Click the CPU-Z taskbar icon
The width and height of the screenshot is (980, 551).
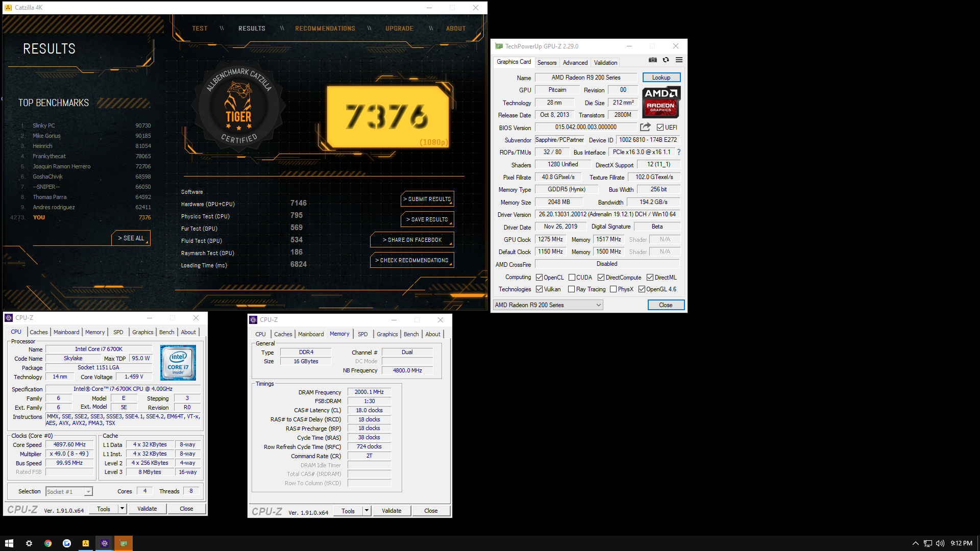pyautogui.click(x=105, y=543)
